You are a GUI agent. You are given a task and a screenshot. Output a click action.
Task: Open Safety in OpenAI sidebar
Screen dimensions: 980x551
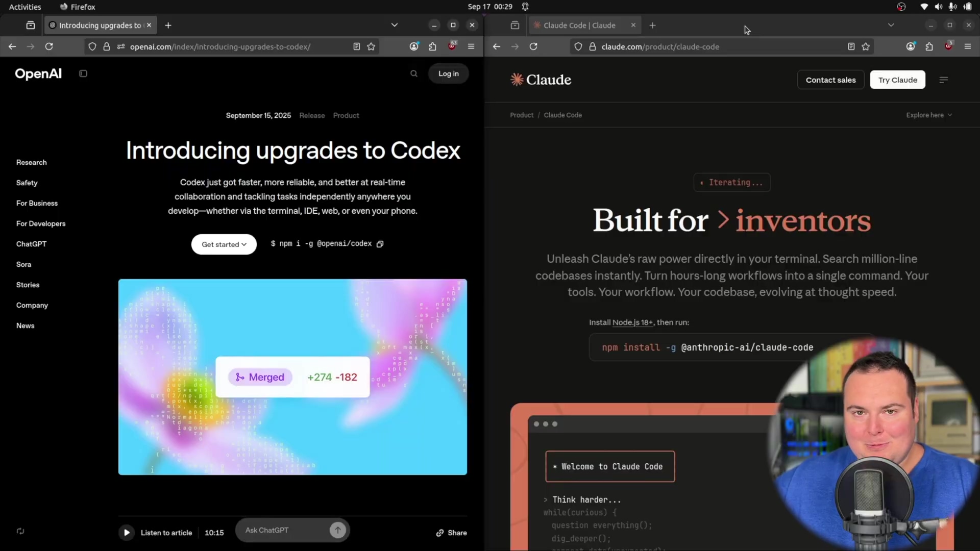(x=27, y=183)
